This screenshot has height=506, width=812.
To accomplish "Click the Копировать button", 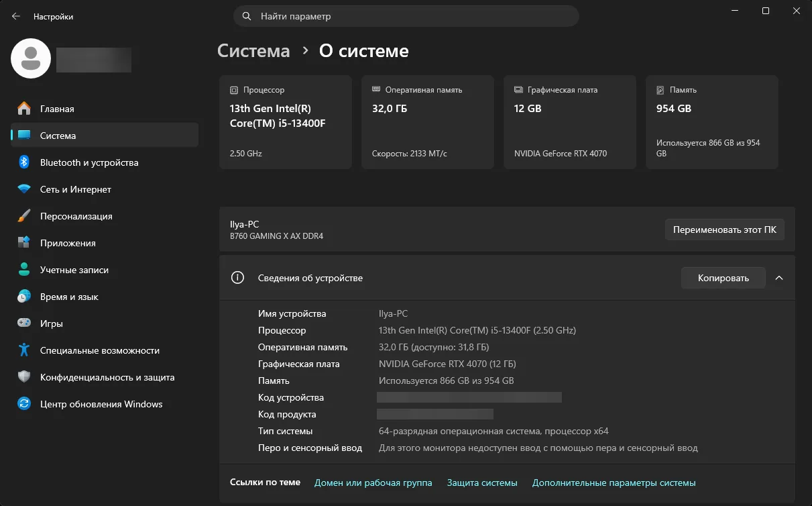I will [x=723, y=278].
